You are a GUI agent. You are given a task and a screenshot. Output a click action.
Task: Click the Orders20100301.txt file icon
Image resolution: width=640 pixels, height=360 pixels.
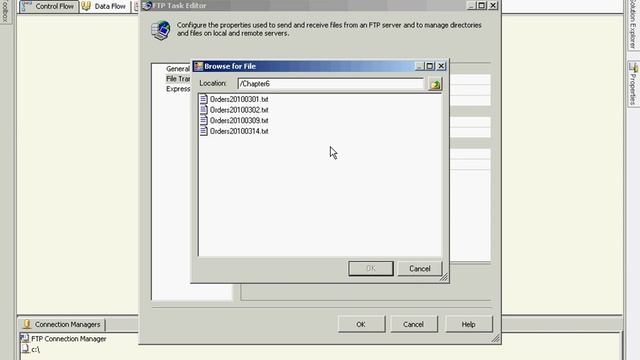tap(204, 99)
